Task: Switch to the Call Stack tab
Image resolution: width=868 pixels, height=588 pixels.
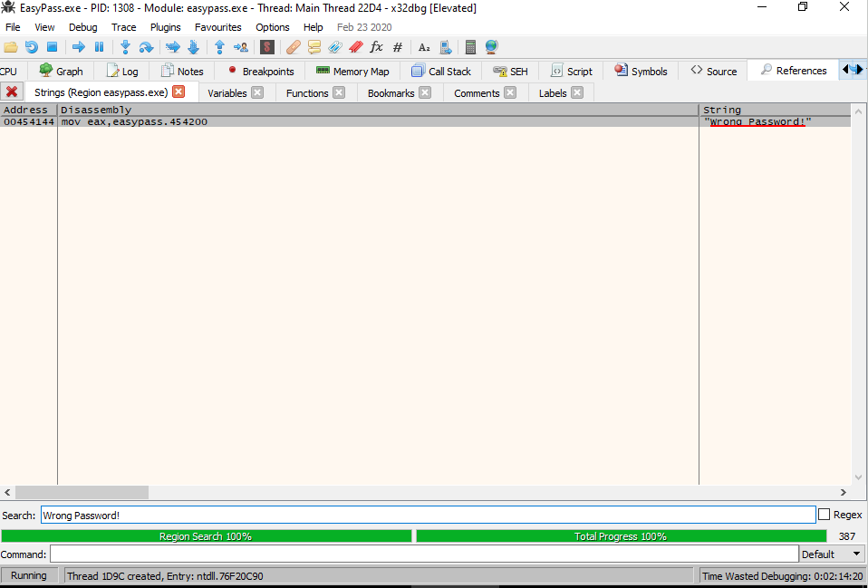Action: [440, 71]
